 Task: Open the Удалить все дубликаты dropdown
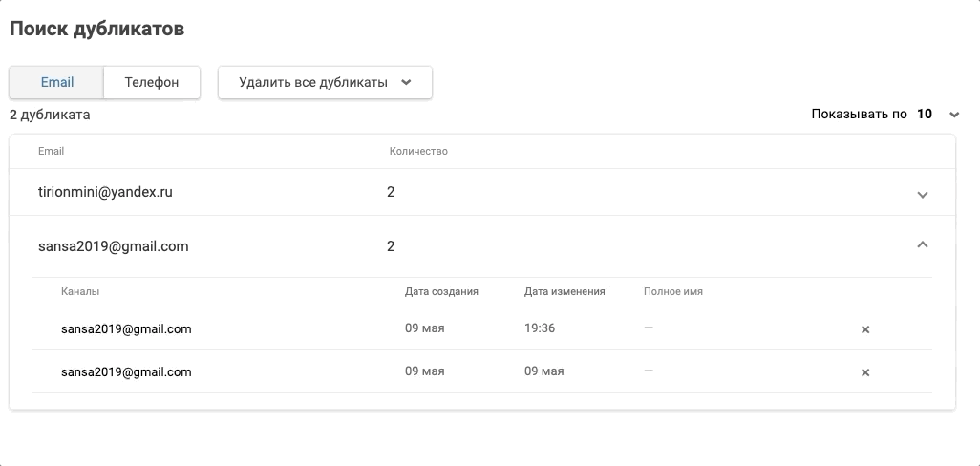325,82
